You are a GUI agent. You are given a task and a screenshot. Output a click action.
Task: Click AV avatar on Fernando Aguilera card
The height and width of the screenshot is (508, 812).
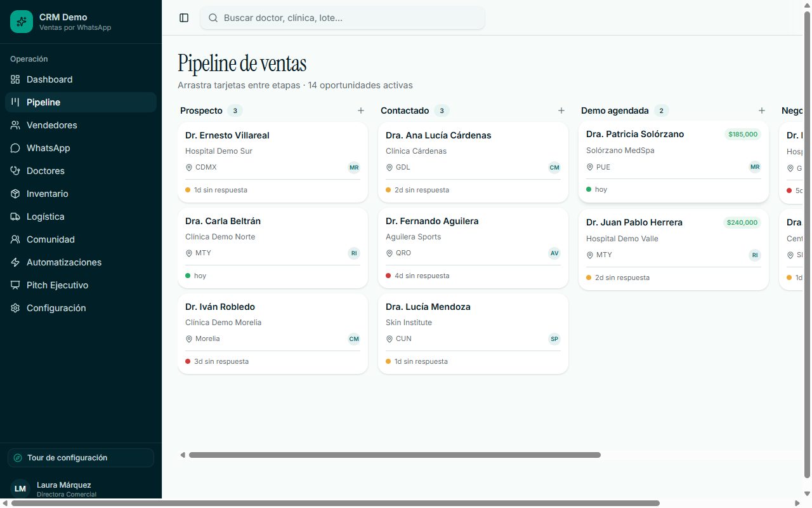[x=554, y=253]
